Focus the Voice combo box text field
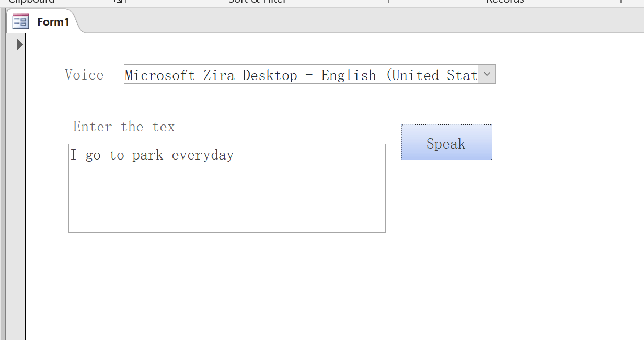Screen dimensions: 644x340 (301, 75)
